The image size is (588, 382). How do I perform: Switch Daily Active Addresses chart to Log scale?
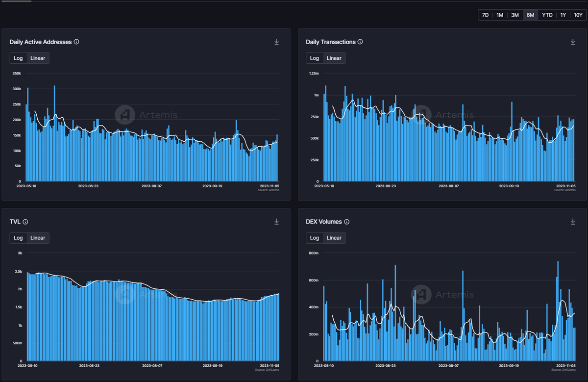pyautogui.click(x=19, y=58)
